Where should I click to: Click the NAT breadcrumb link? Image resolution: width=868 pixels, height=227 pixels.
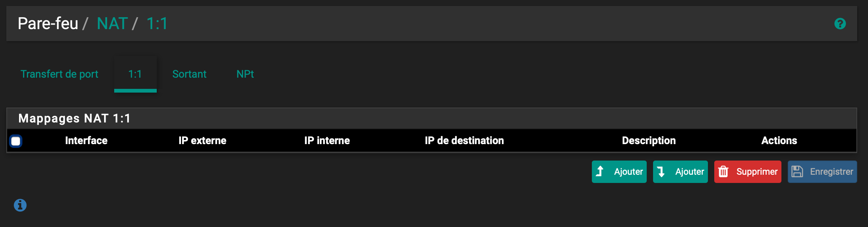(112, 24)
